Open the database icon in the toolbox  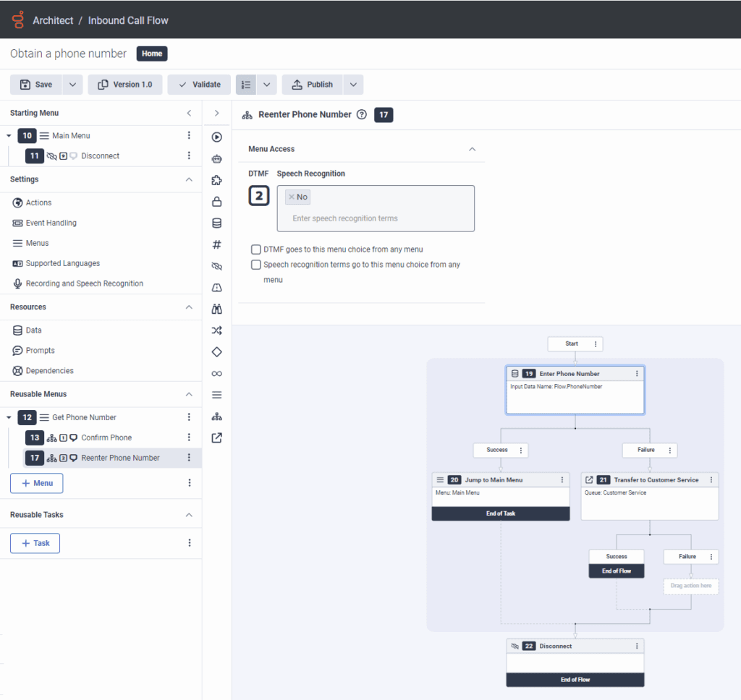[x=216, y=223]
